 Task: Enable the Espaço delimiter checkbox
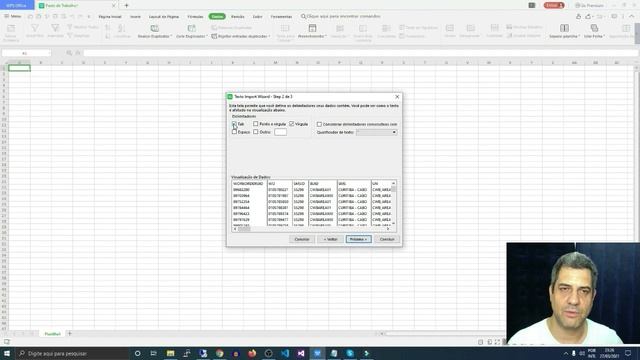[x=234, y=132]
